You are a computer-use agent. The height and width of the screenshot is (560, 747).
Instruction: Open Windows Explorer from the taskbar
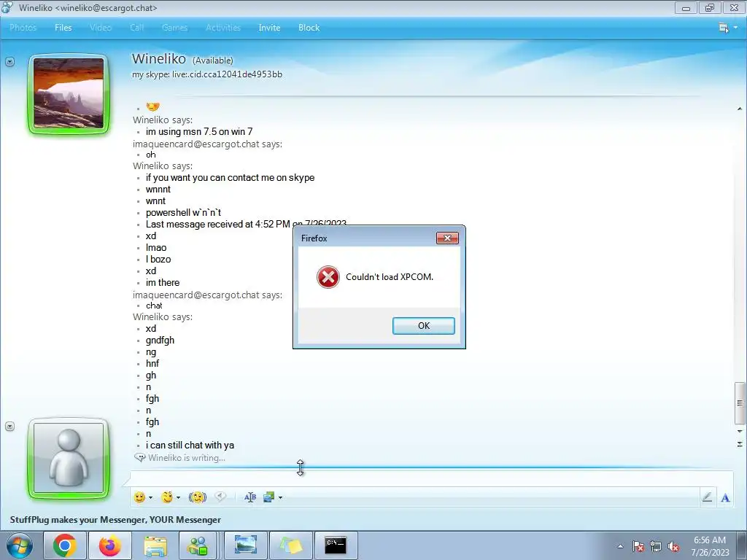click(155, 545)
